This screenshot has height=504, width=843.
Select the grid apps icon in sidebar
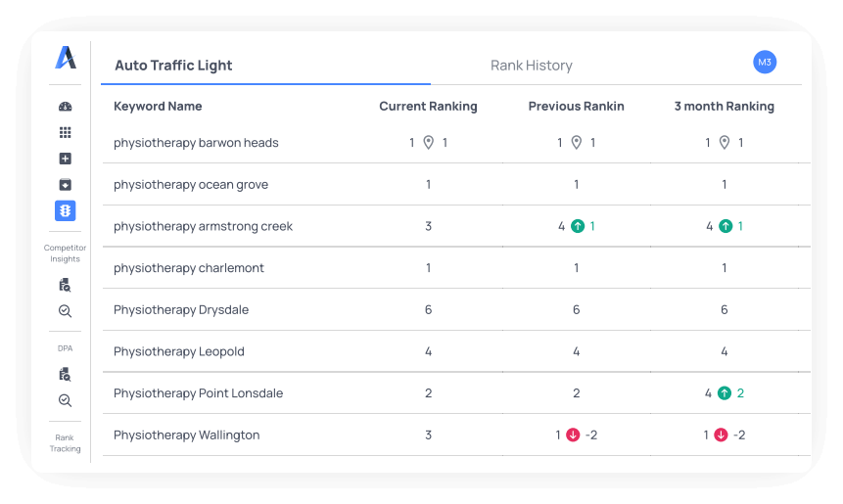click(66, 133)
